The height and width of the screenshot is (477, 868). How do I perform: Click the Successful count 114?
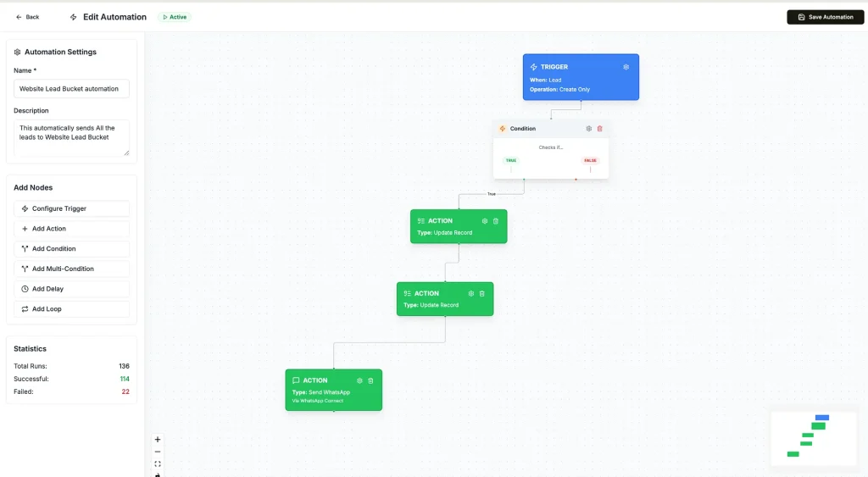tap(125, 379)
